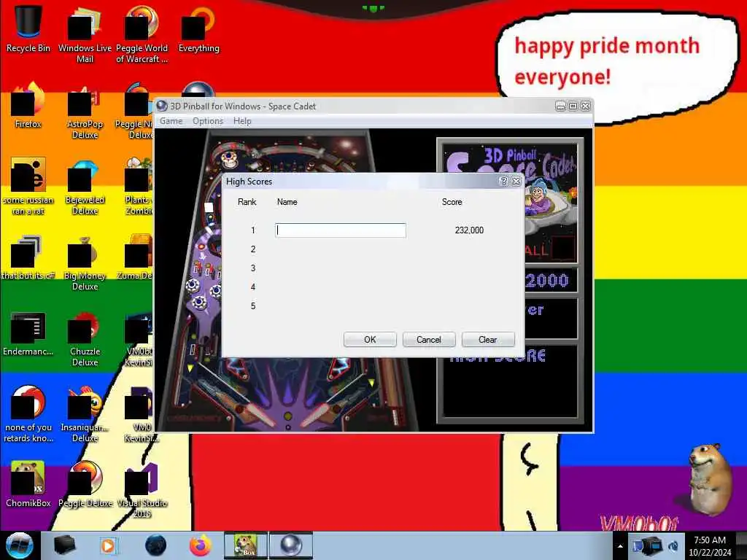Image resolution: width=747 pixels, height=560 pixels.
Task: Open the Everything desktop shortcut
Action: [198, 28]
